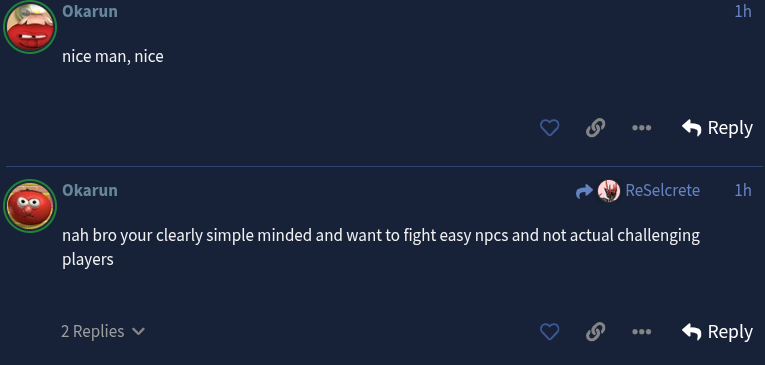
Task: Open Okarun username link on first post
Action: pyautogui.click(x=90, y=11)
